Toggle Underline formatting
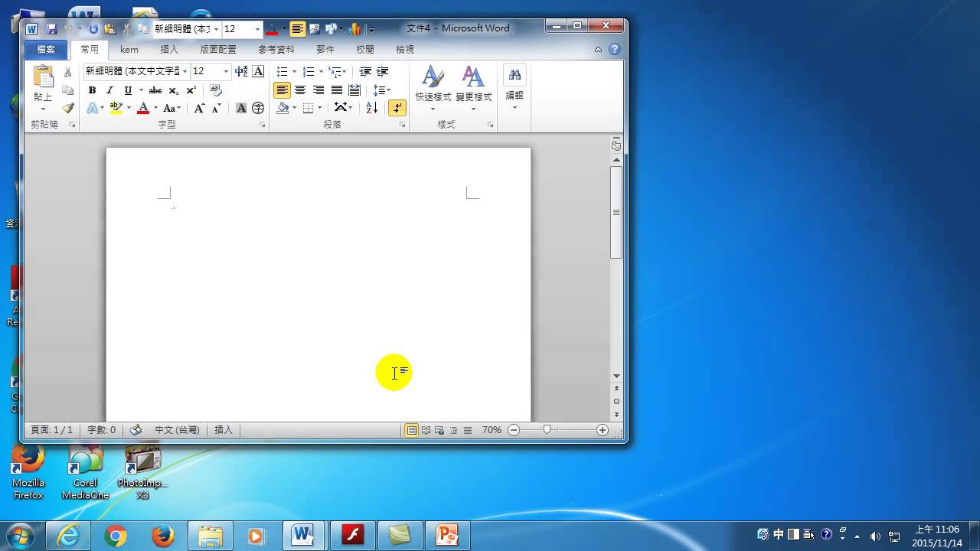 pos(128,90)
